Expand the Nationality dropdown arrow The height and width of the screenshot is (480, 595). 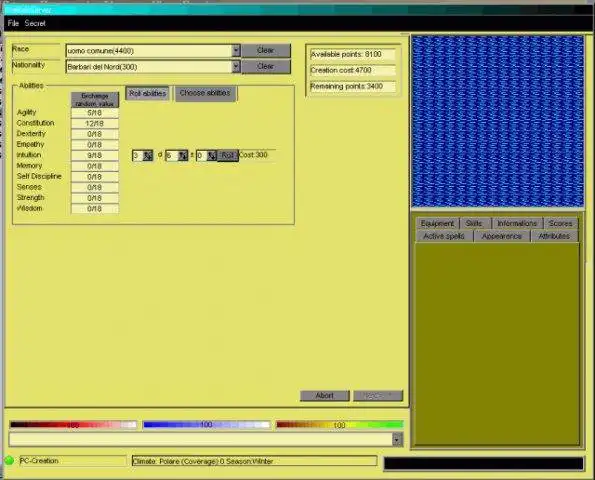click(236, 67)
